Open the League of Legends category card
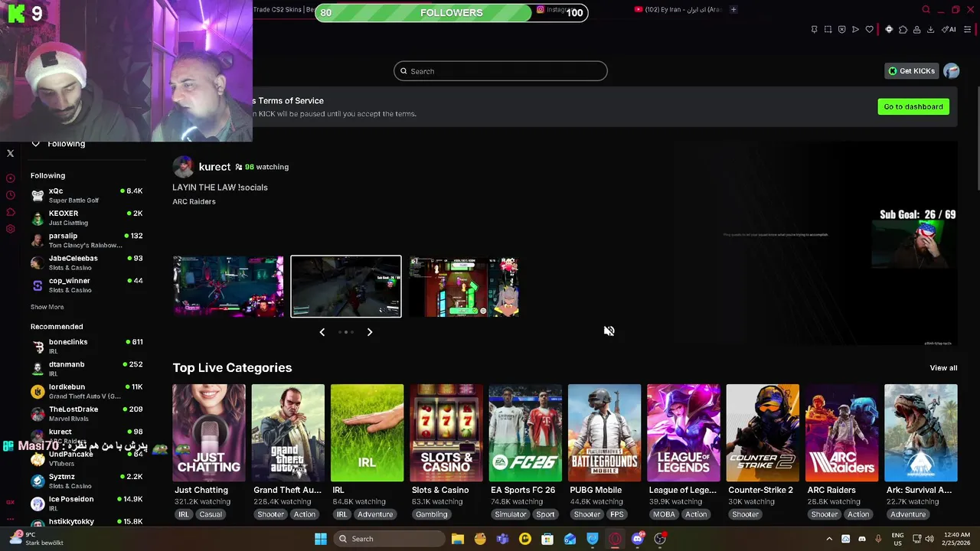980x551 pixels. (x=684, y=433)
